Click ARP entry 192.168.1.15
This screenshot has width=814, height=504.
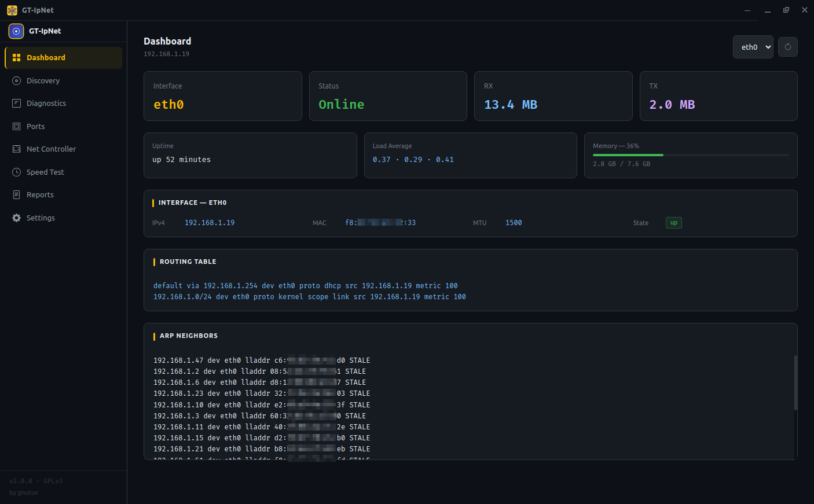(x=262, y=438)
